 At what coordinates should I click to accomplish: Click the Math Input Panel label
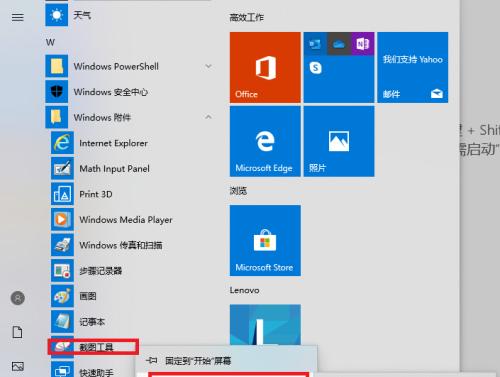pyautogui.click(x=114, y=169)
